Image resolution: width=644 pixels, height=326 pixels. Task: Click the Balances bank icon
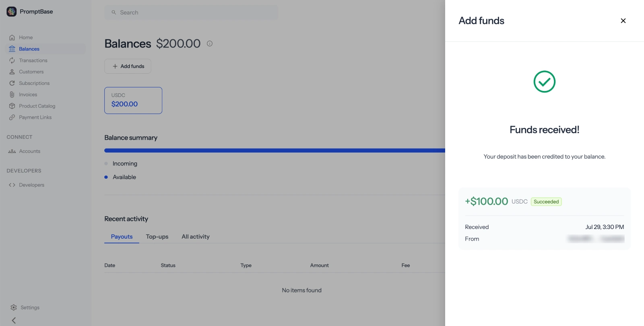(12, 49)
